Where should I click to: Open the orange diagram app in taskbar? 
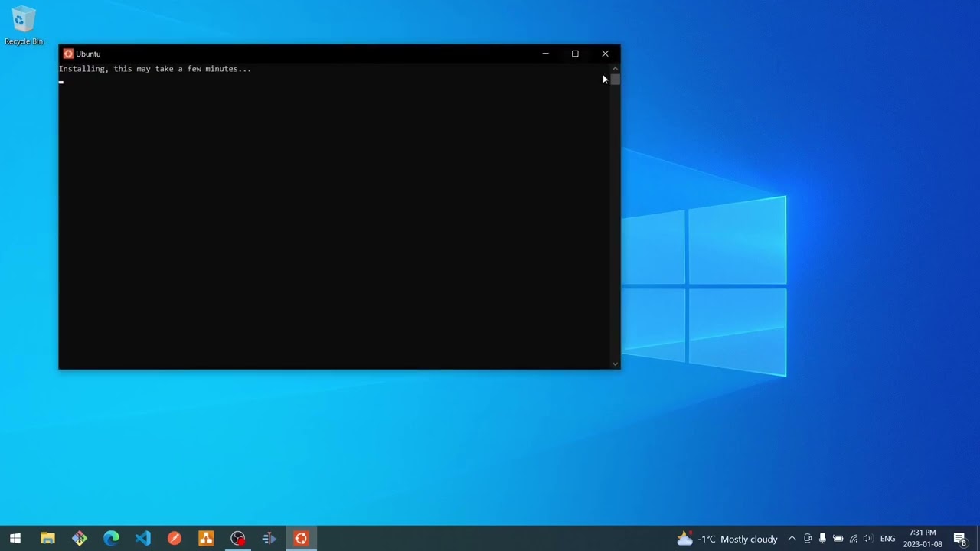[206, 539]
